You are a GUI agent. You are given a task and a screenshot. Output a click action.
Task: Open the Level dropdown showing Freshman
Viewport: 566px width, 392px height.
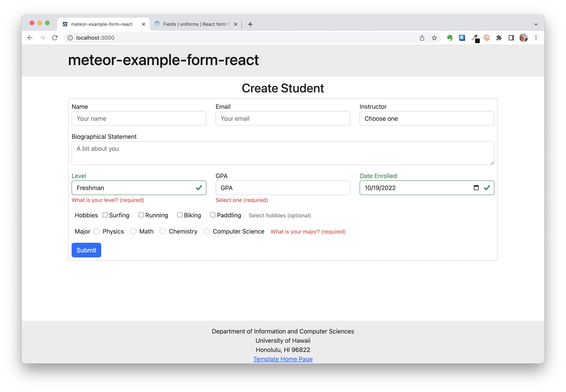pos(139,188)
